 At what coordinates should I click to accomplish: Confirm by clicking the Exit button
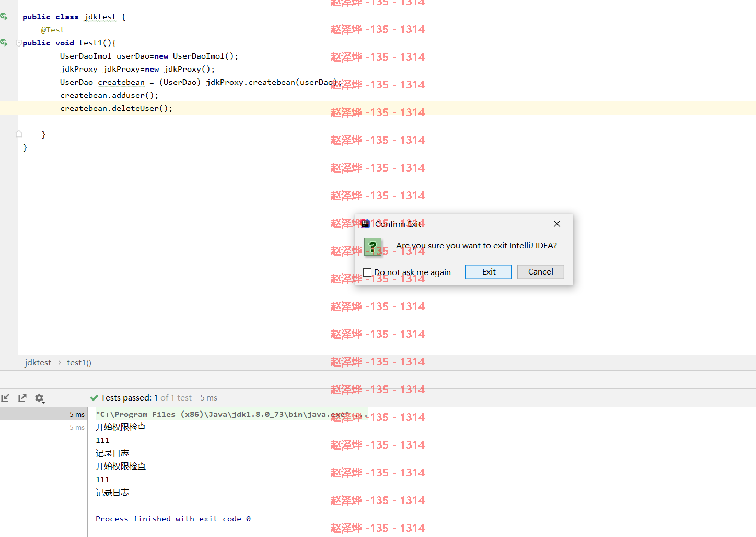[x=489, y=272]
